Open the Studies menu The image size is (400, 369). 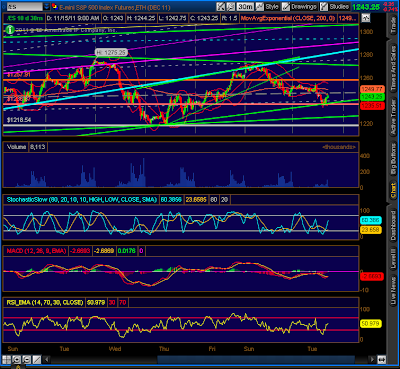(x=335, y=6)
